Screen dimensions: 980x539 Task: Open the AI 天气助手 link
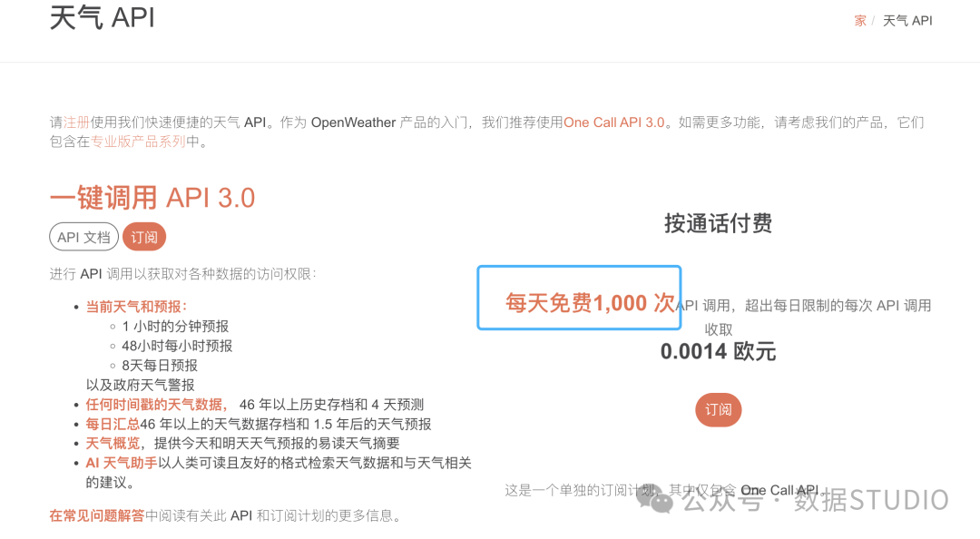point(122,463)
